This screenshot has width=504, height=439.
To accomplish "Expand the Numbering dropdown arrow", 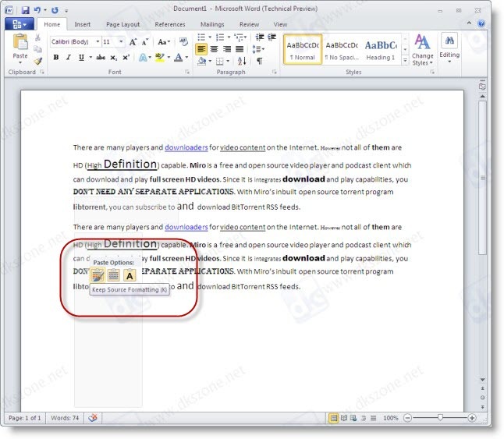I will coord(229,37).
